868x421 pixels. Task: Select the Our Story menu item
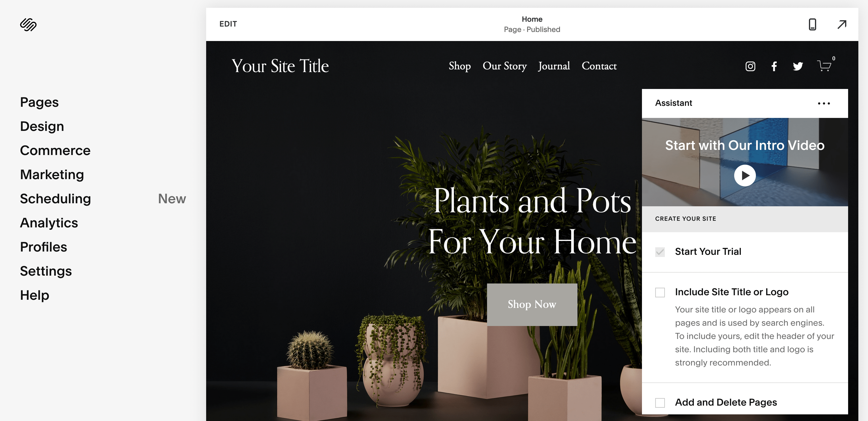[x=504, y=66]
